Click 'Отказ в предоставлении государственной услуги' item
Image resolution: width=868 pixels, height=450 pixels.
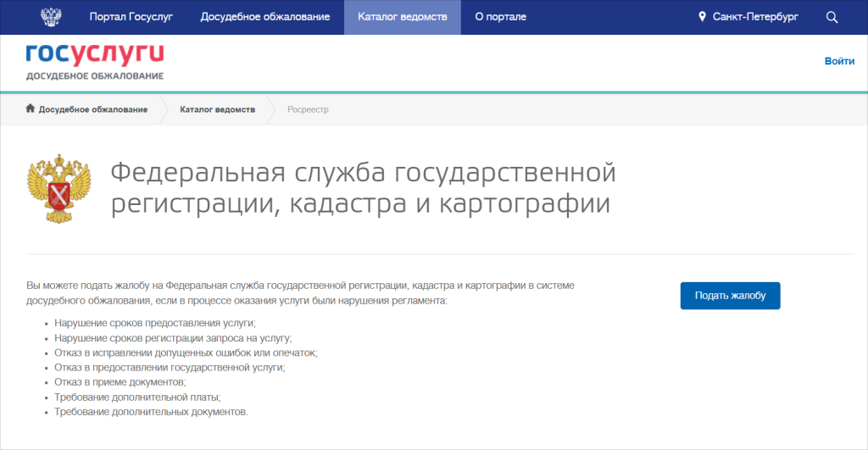tap(170, 368)
